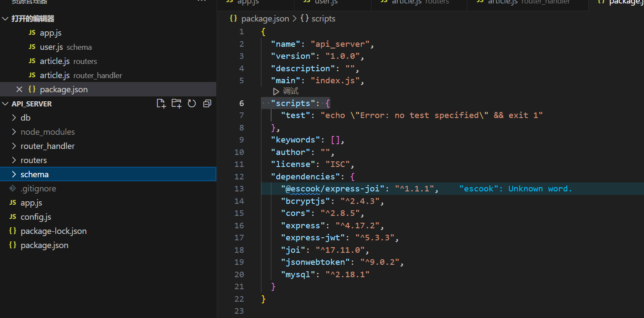Collapse the API_SERVER section chevron
This screenshot has width=644, height=318.
click(6, 103)
